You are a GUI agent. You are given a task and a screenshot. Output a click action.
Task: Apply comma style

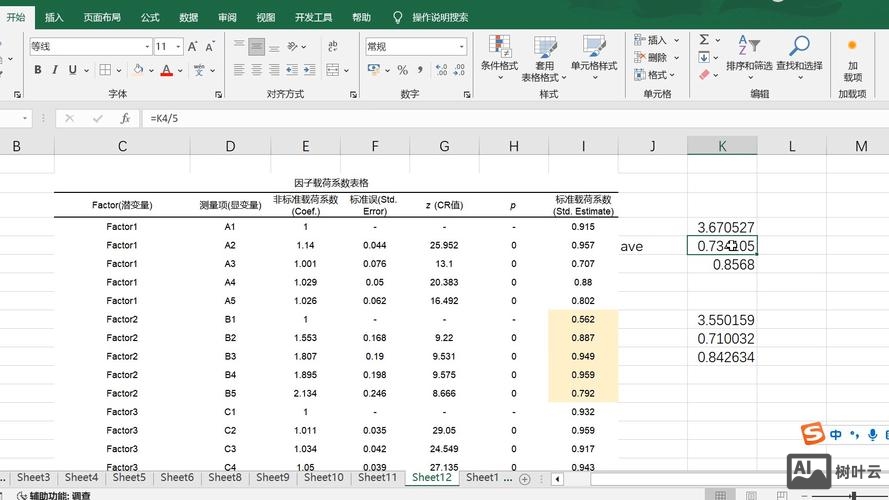pyautogui.click(x=420, y=70)
